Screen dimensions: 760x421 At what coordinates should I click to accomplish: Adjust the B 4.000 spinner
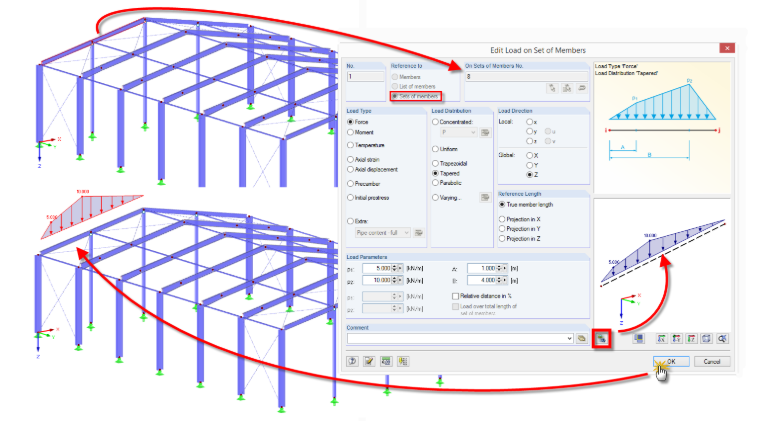tap(499, 281)
